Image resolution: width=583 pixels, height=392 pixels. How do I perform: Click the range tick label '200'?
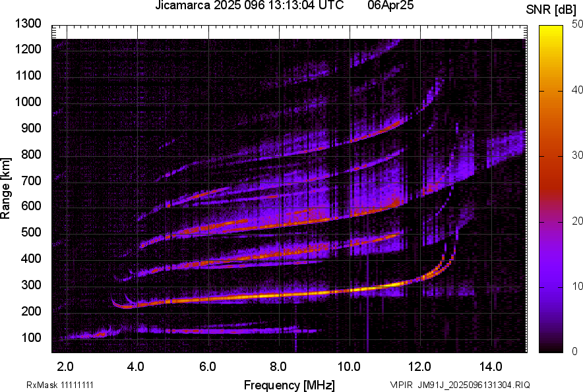click(x=31, y=311)
